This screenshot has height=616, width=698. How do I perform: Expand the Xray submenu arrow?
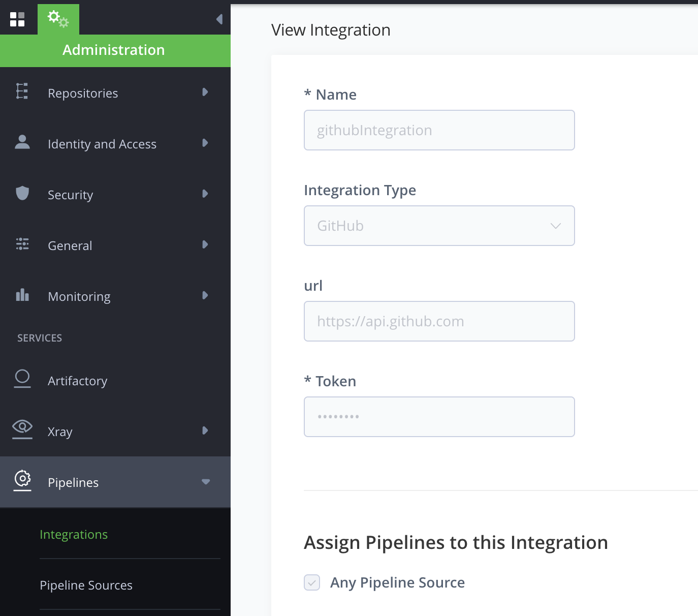click(205, 430)
